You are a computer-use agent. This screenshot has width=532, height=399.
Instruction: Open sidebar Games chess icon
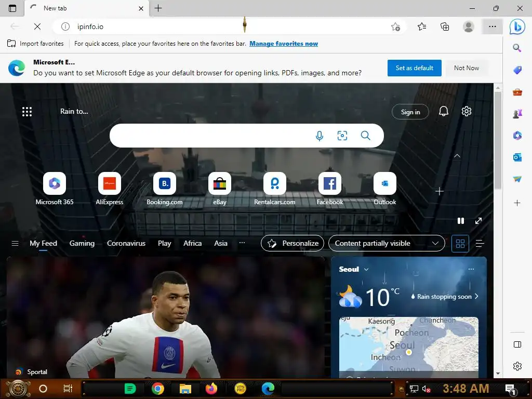point(517,114)
